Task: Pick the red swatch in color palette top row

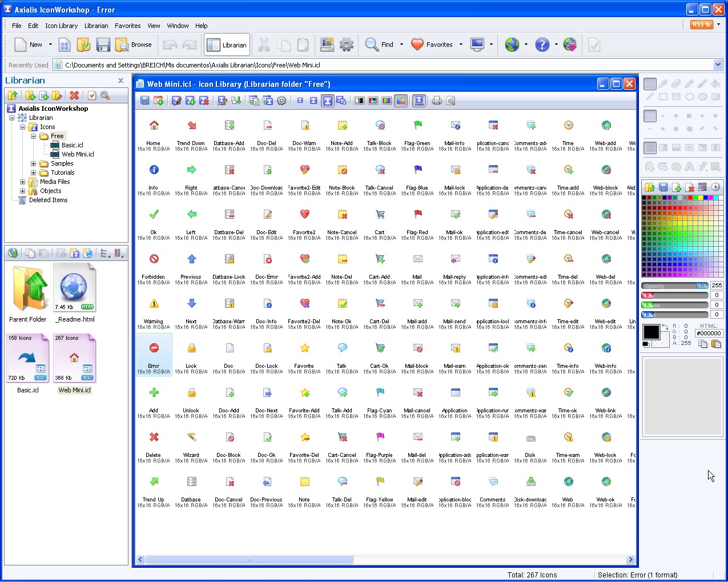Action: pyautogui.click(x=690, y=198)
